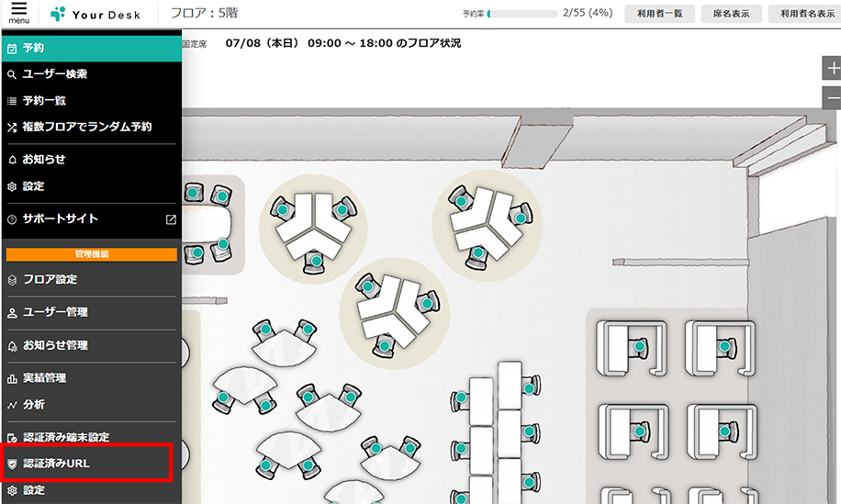Click the bar chart icon beside 実績管理
The width and height of the screenshot is (841, 504).
(12, 379)
